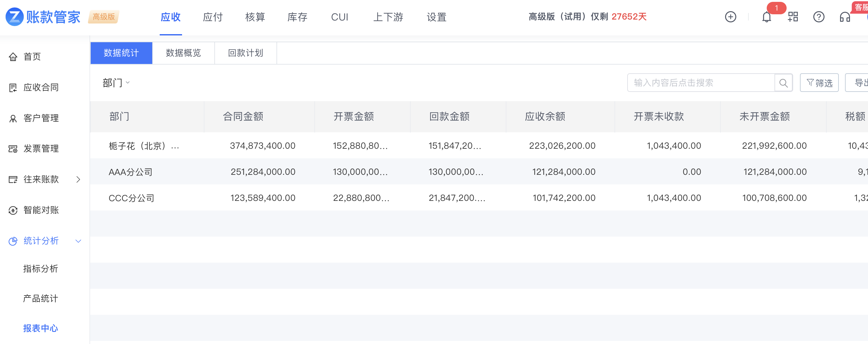Open the notification bell

tap(766, 17)
